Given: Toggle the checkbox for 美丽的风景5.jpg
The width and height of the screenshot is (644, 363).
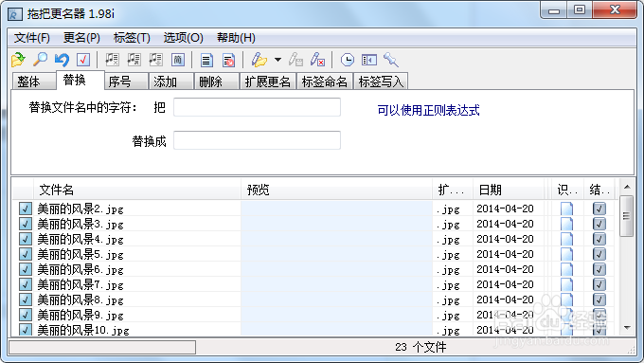Looking at the screenshot, I should 25,254.
